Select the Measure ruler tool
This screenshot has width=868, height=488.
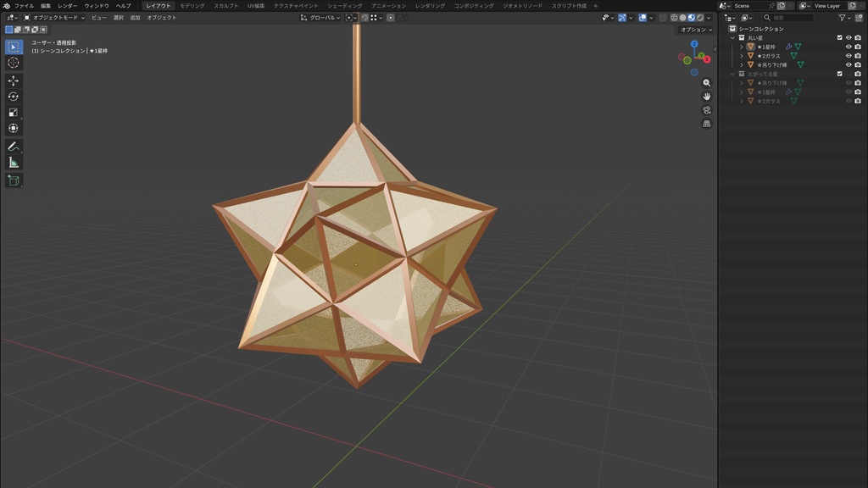[14, 163]
